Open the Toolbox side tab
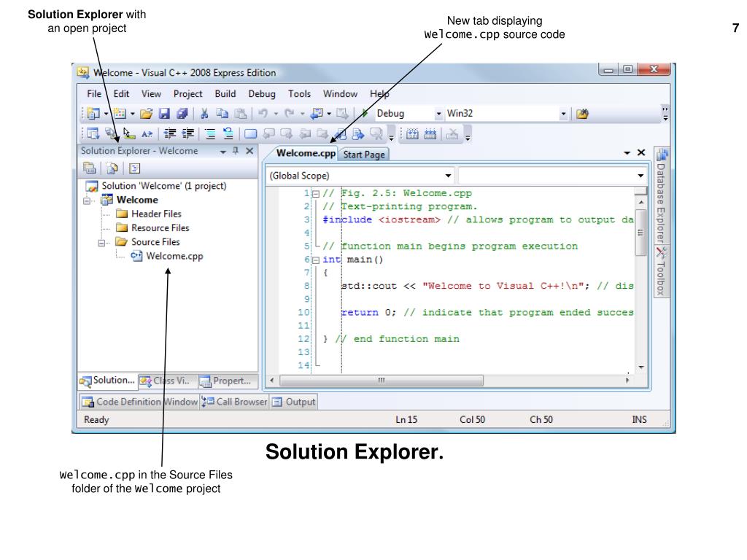This screenshot has height=560, width=747. coord(661,271)
